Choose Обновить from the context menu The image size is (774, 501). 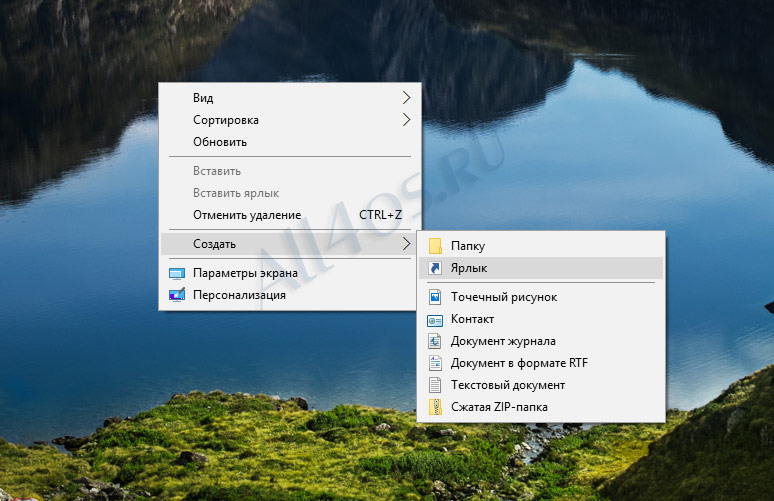(x=290, y=142)
